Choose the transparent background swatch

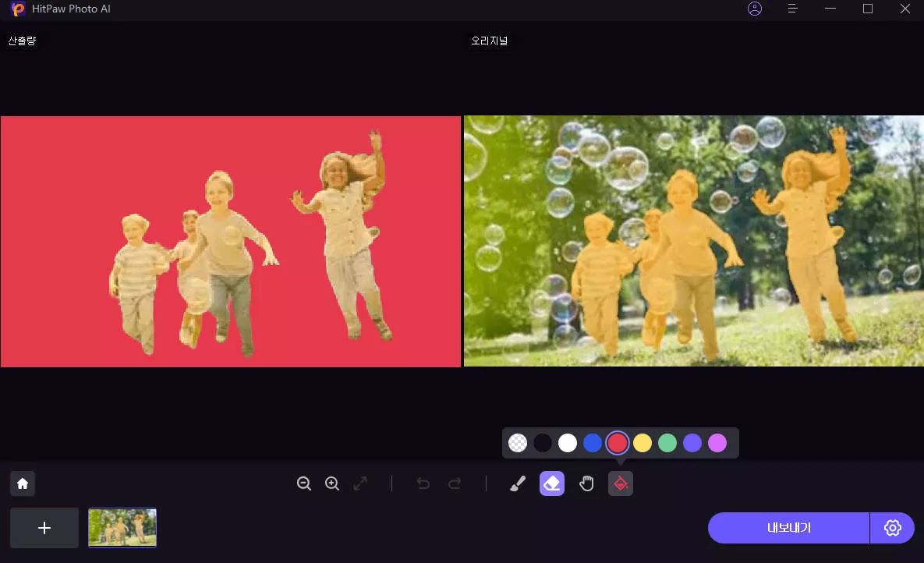tap(518, 443)
